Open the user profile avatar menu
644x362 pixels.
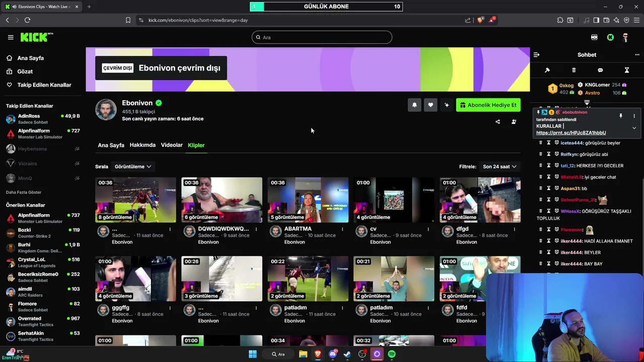pyautogui.click(x=625, y=37)
